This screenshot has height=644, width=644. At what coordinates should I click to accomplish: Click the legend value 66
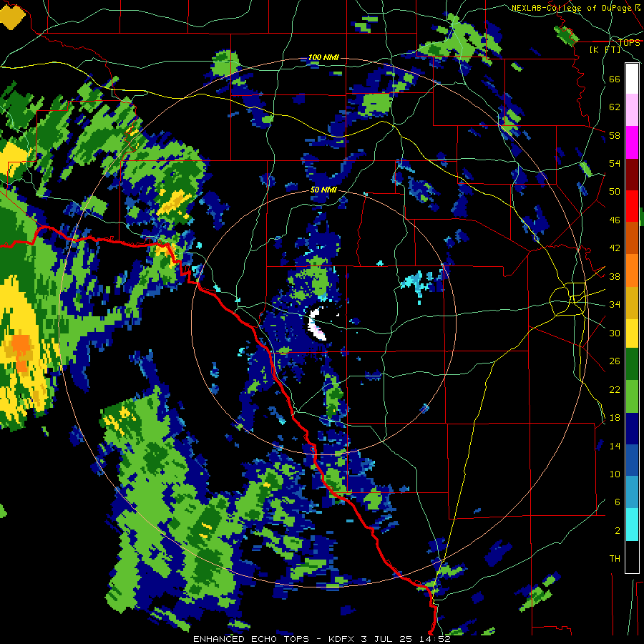click(615, 79)
